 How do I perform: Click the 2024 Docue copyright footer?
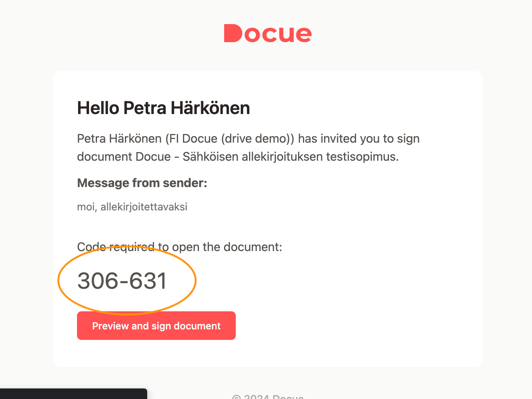[268, 396]
